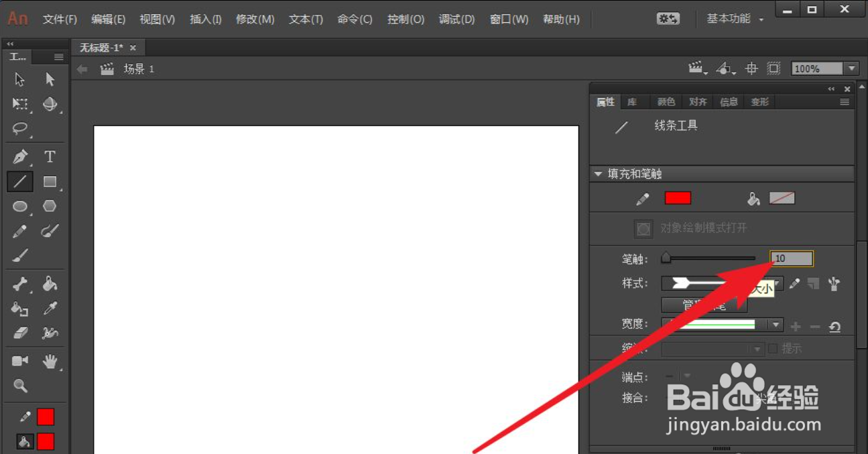Select the Oval tool

click(20, 206)
